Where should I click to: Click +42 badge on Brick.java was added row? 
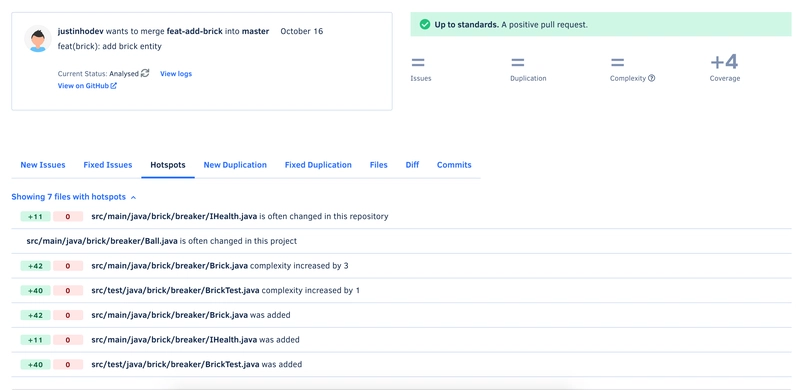pos(35,315)
